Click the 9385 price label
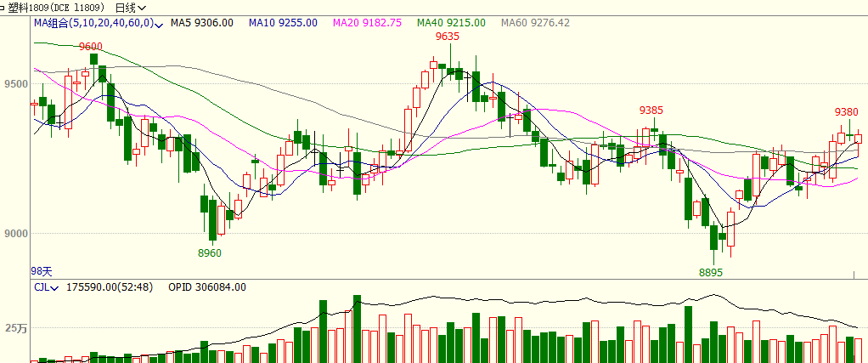The height and width of the screenshot is (363, 868). point(651,111)
